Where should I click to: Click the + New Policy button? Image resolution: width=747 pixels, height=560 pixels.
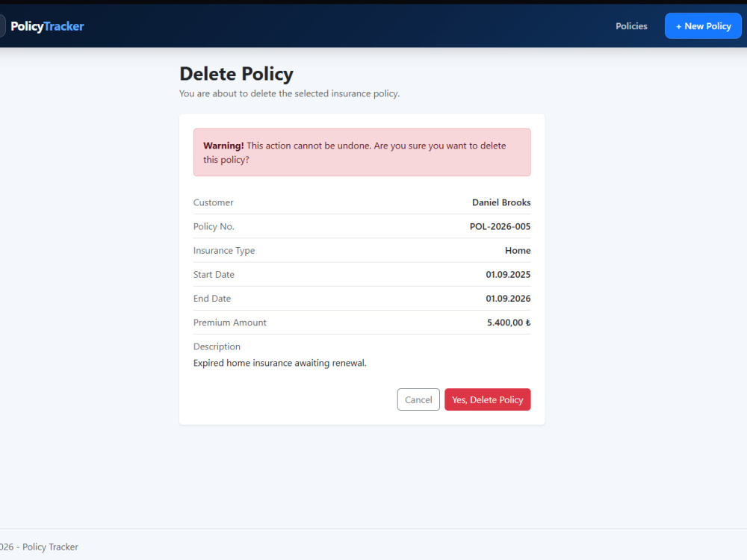703,26
